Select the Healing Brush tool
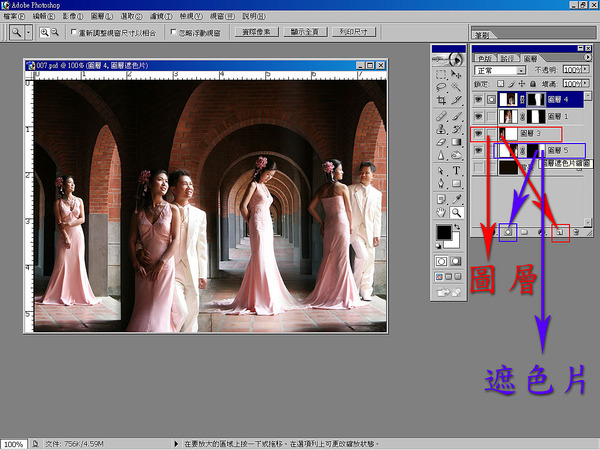The width and height of the screenshot is (600, 450). (x=441, y=116)
